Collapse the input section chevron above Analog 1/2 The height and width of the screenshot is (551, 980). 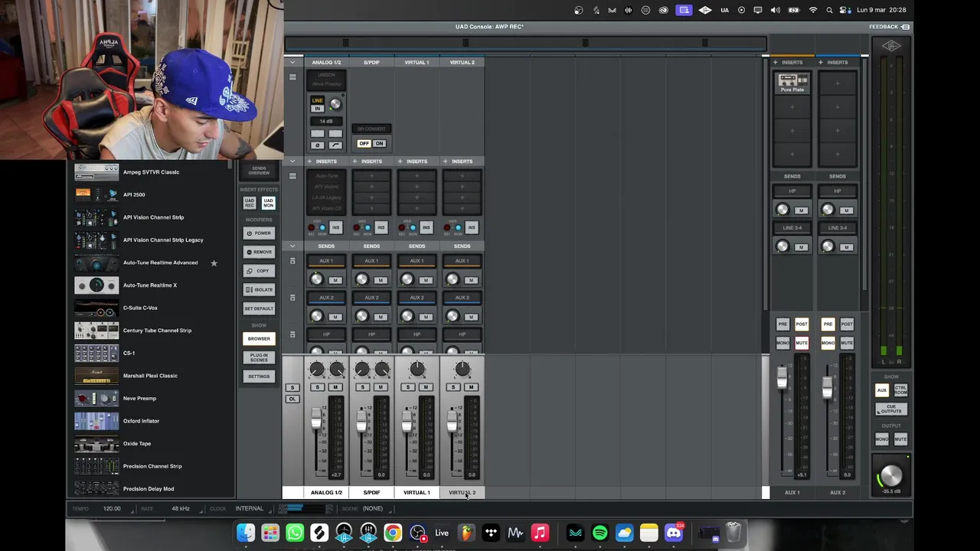point(292,62)
